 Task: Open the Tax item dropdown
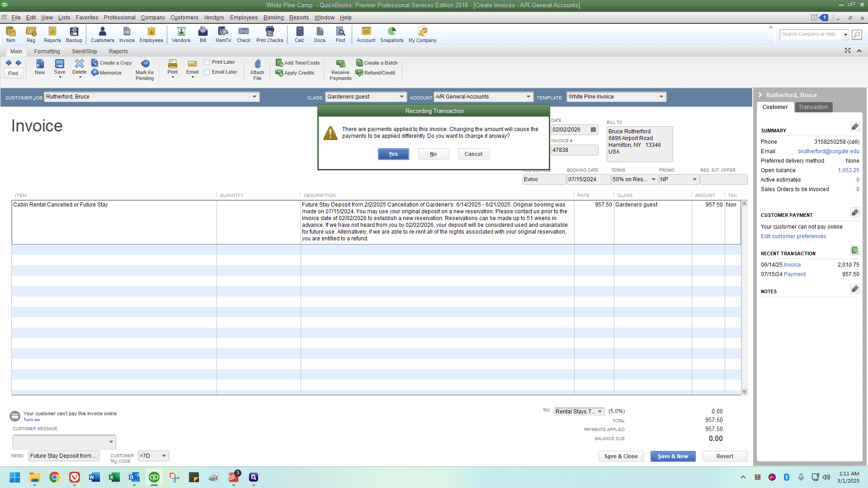tap(600, 412)
